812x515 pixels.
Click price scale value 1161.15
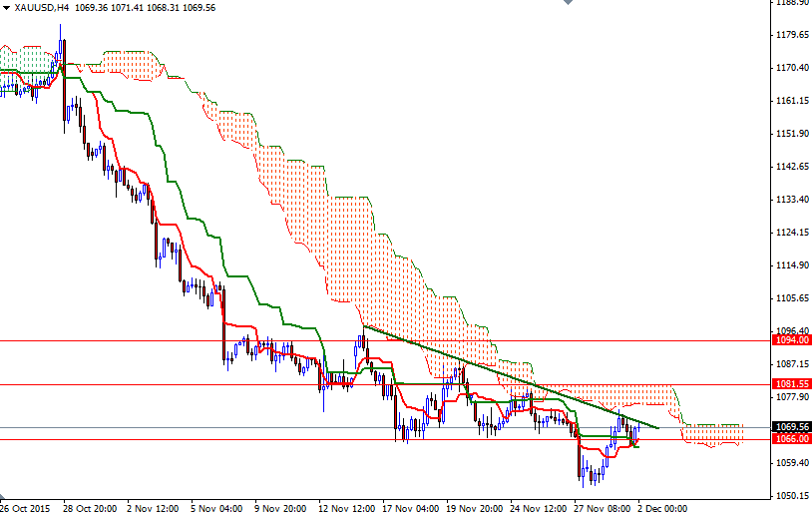click(792, 101)
